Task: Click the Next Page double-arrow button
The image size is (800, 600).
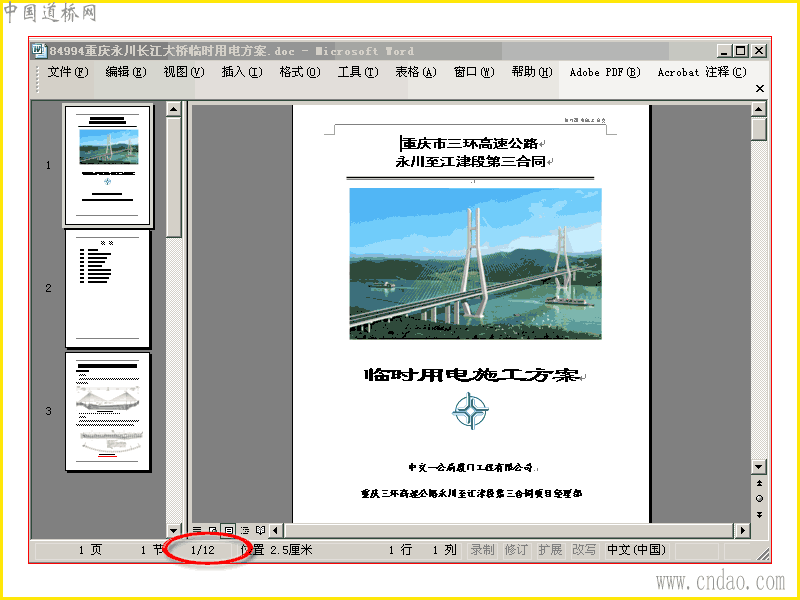Action: click(x=759, y=514)
